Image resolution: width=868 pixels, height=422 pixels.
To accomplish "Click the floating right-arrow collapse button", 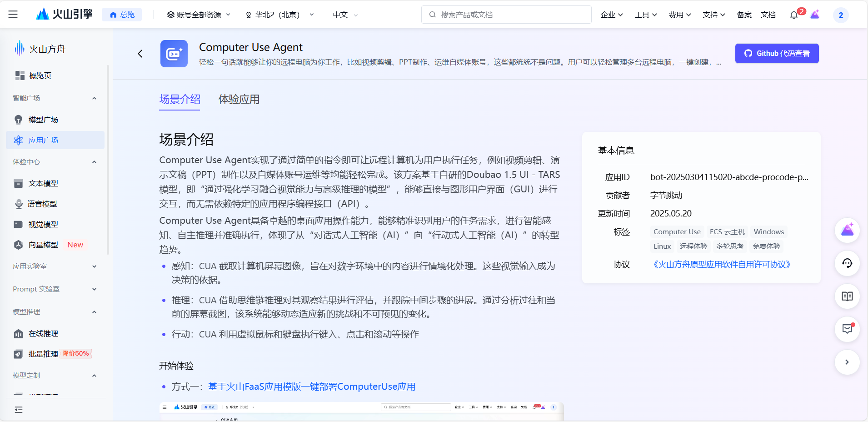I will 847,362.
